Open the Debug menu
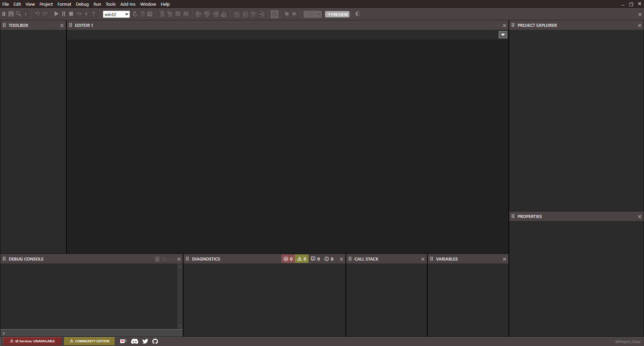 [x=82, y=4]
